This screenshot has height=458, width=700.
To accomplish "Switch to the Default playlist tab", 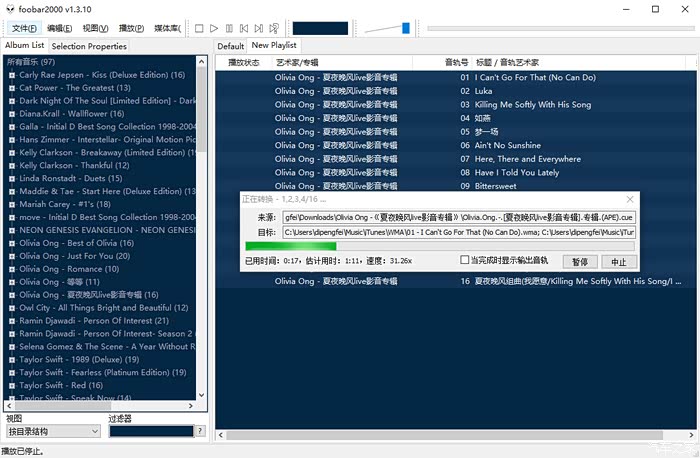I will 231,46.
